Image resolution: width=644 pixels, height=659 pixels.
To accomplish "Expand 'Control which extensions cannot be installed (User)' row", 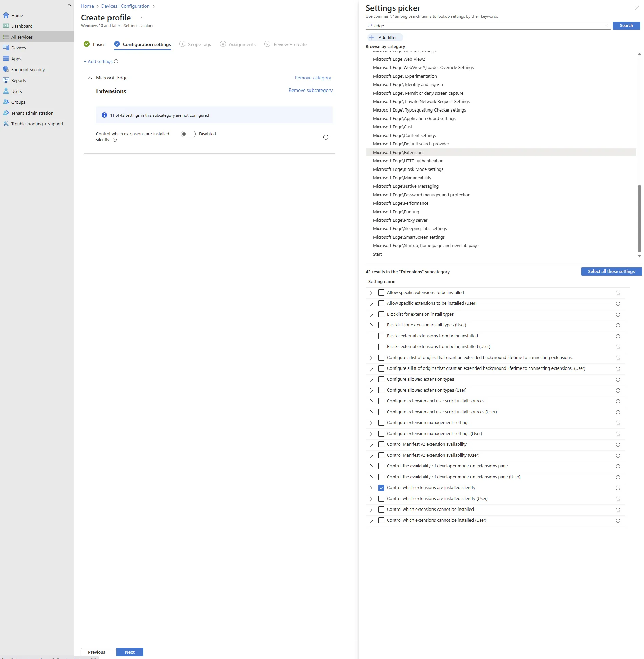I will click(x=371, y=520).
